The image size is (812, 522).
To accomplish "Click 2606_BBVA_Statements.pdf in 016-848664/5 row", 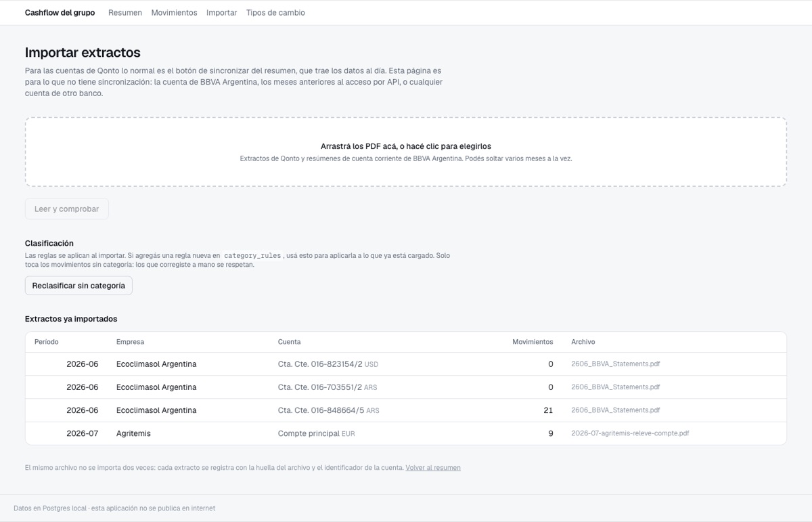I will pyautogui.click(x=615, y=410).
